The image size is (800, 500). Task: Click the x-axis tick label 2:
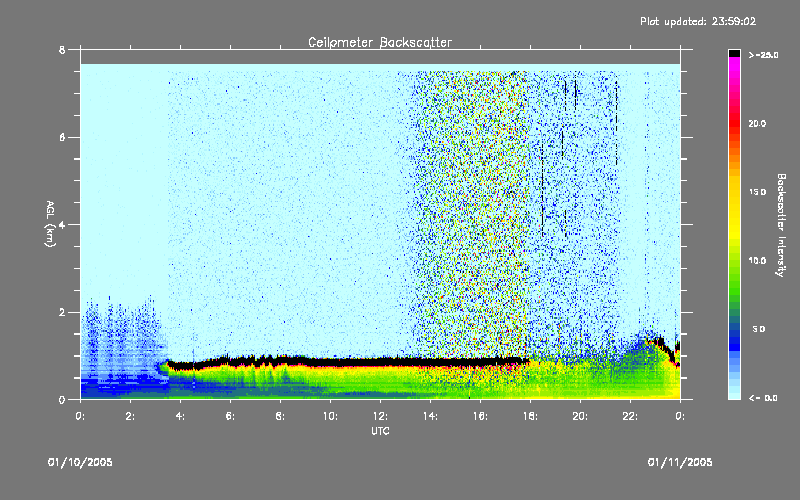point(130,416)
